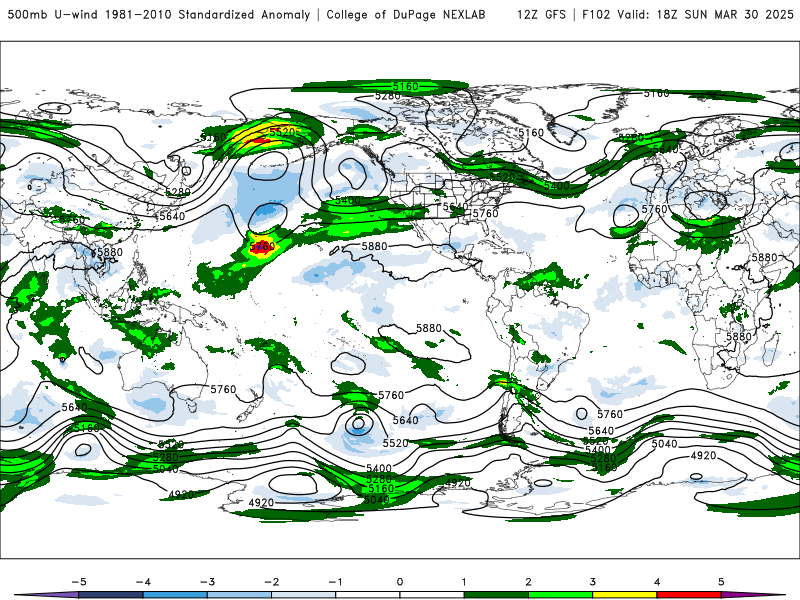Click the yellow 3-to-4 colorbar segment
The image size is (800, 600).
click(x=624, y=595)
